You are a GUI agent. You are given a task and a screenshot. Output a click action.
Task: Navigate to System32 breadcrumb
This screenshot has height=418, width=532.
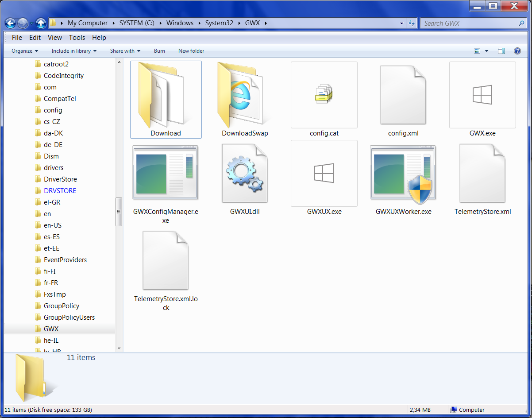[219, 23]
